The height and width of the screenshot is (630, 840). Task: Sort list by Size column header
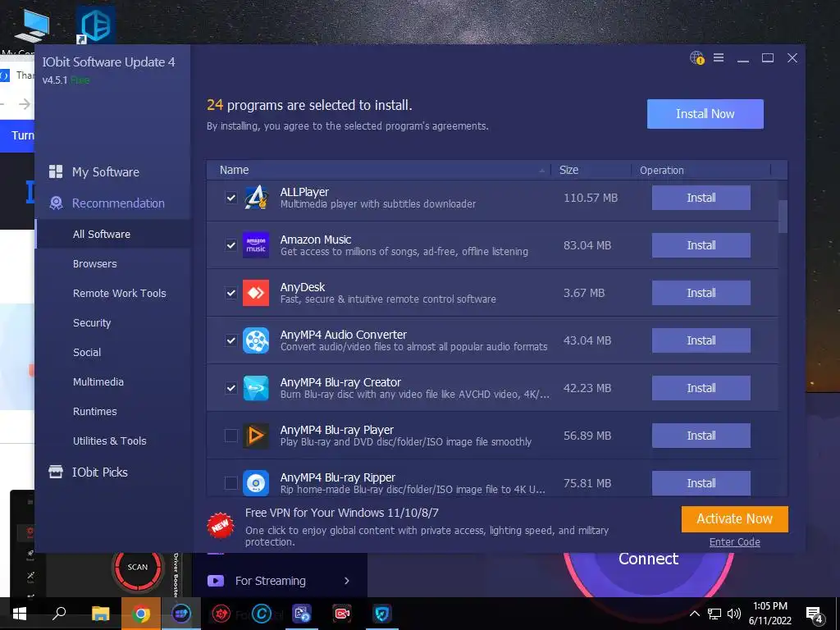pos(591,170)
